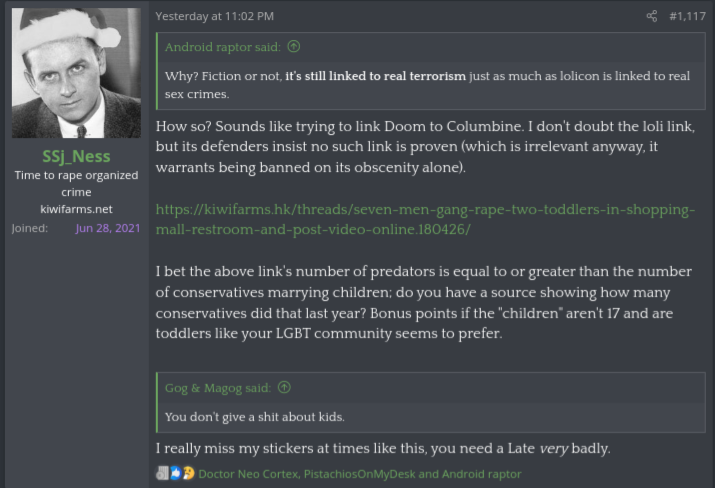
Task: Click the 'Gog & Magog said:' quote header
Action: 218,388
